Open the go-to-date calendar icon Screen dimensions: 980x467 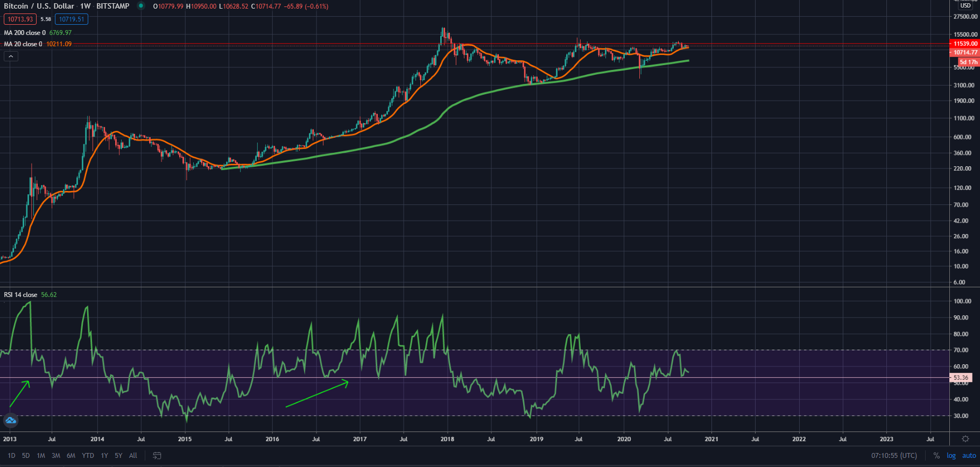pos(157,456)
